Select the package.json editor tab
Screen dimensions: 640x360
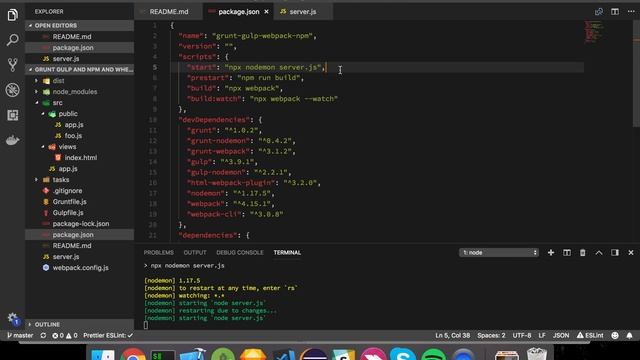239,12
